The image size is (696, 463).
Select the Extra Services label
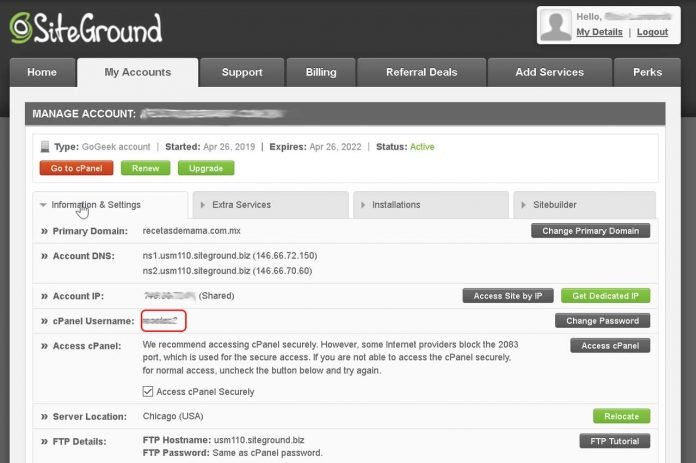(241, 205)
